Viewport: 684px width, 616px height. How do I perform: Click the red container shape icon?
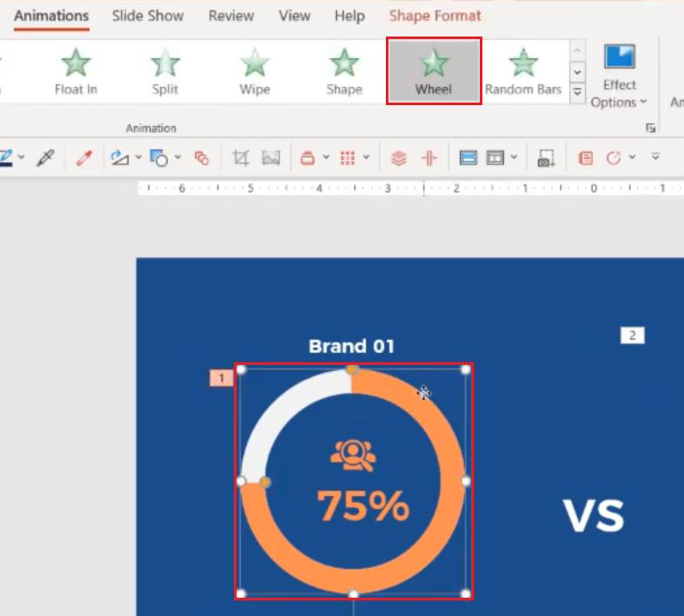click(308, 158)
